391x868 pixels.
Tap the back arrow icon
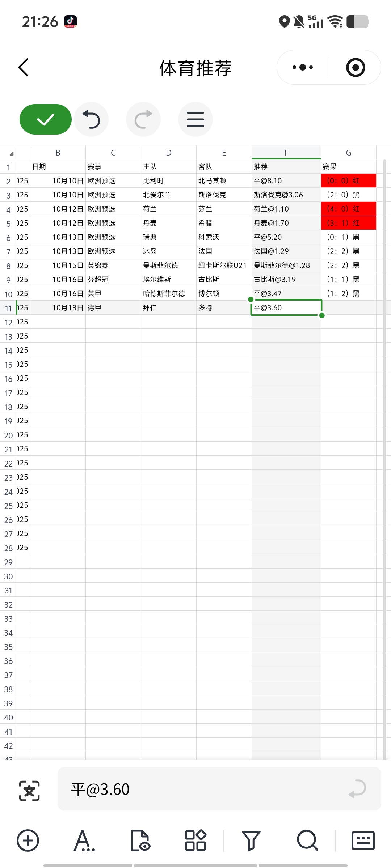point(24,67)
